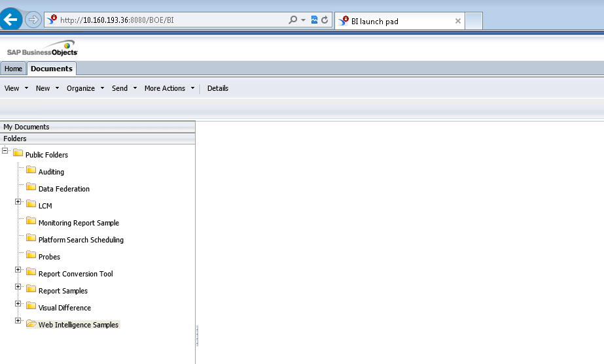Select the Probes folder label
The height and width of the screenshot is (364, 604).
tap(49, 257)
